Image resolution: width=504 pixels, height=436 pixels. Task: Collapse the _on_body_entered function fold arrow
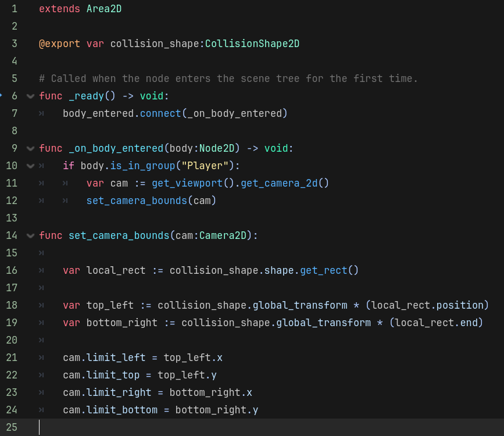click(30, 148)
